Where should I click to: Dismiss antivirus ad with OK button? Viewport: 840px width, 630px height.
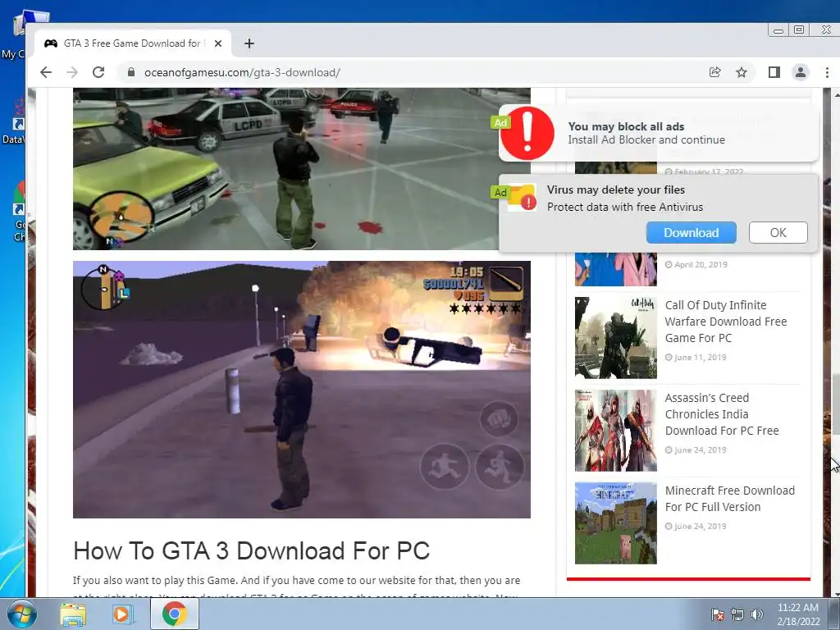click(778, 232)
